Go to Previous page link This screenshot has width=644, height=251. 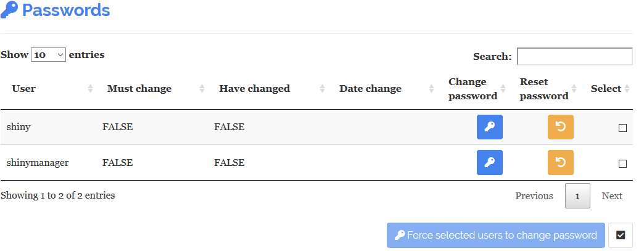(x=534, y=196)
